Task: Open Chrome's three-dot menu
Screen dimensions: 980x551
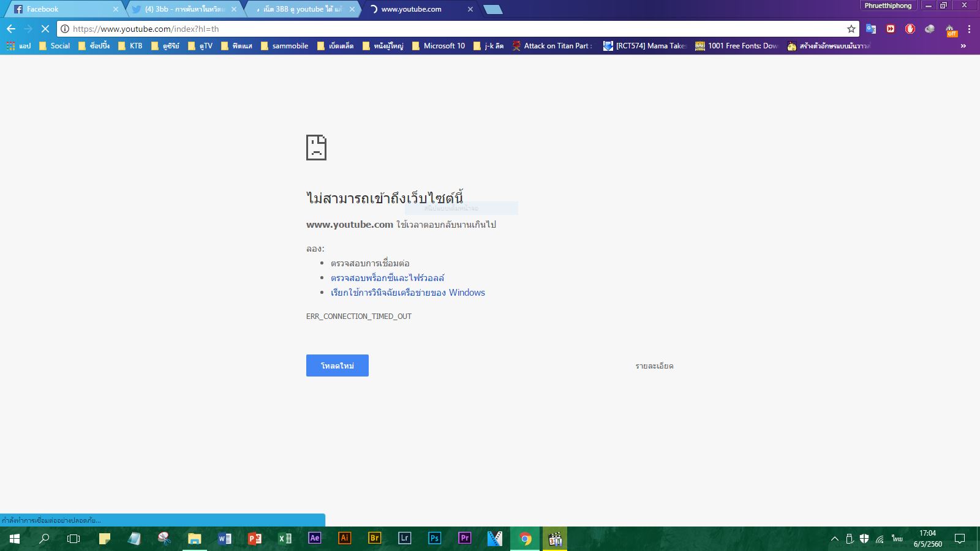Action: 969,29
